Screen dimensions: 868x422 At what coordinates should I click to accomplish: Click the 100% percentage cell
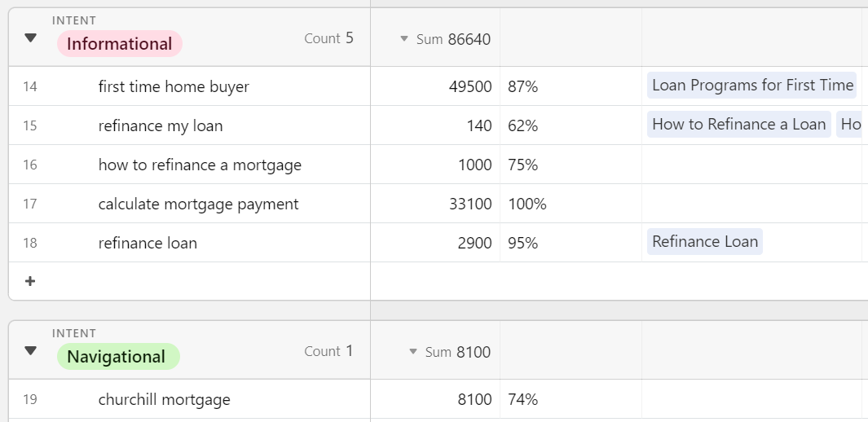[x=527, y=204]
